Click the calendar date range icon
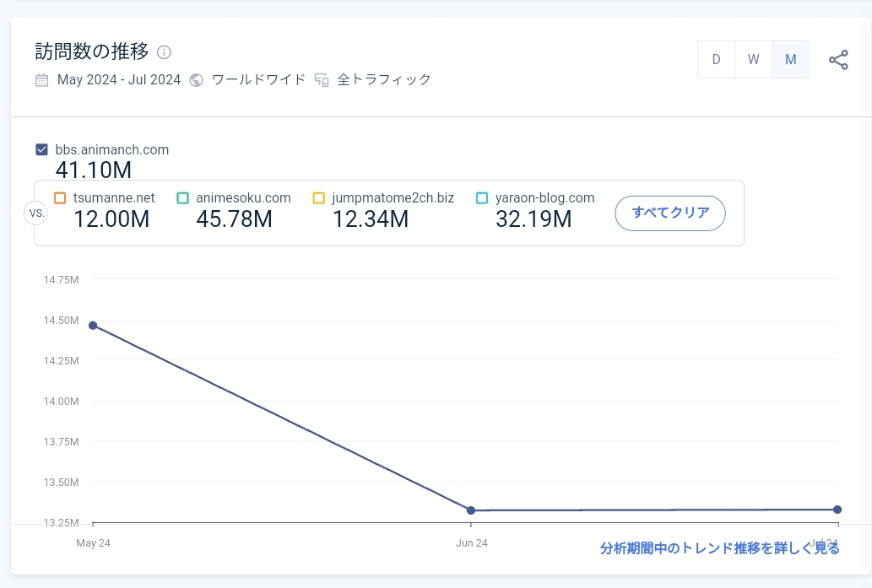Image resolution: width=872 pixels, height=588 pixels. pos(41,80)
